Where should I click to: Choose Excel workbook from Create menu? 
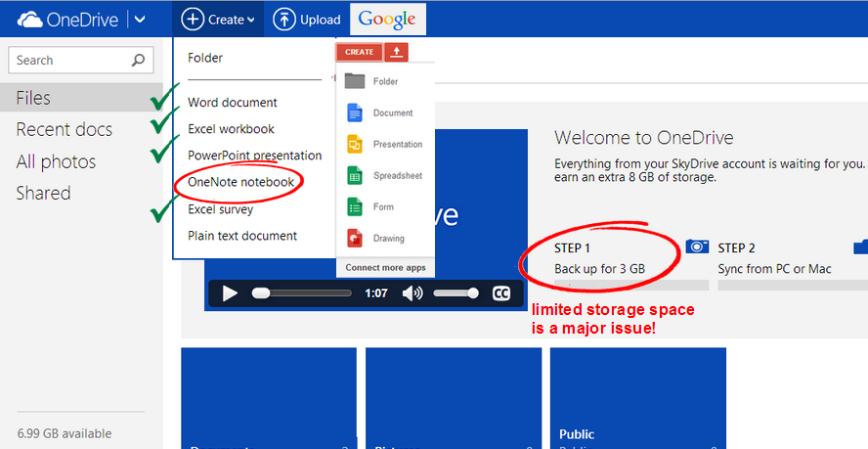pyautogui.click(x=231, y=129)
